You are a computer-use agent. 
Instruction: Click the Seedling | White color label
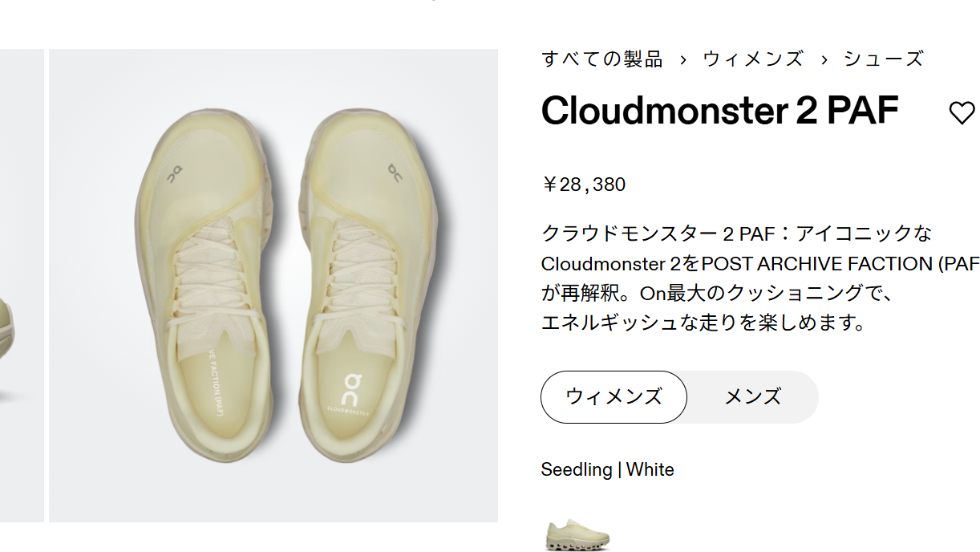point(607,469)
